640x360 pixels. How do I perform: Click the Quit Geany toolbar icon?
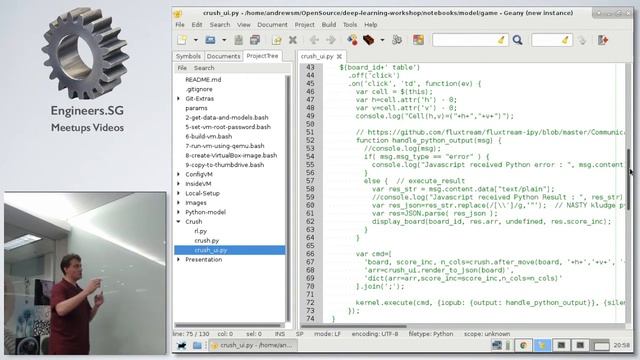[603, 40]
